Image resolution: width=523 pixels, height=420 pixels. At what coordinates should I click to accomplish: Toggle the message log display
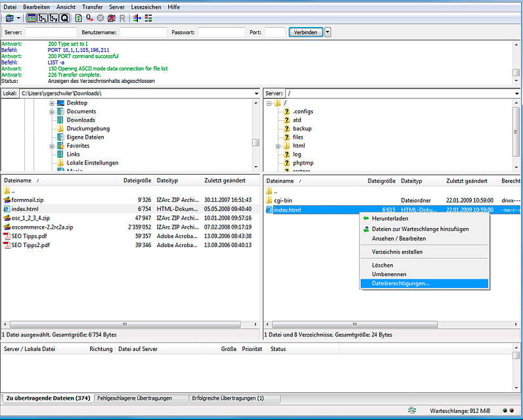click(32, 18)
